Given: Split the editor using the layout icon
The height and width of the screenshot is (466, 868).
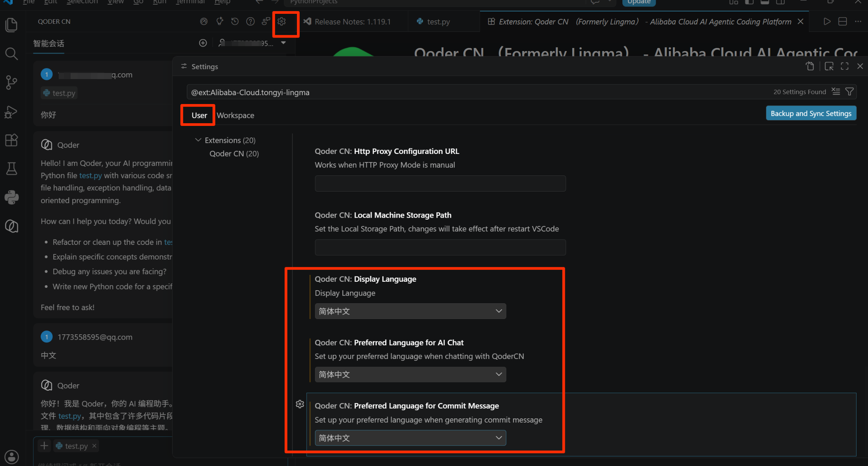Looking at the screenshot, I should pyautogui.click(x=843, y=21).
